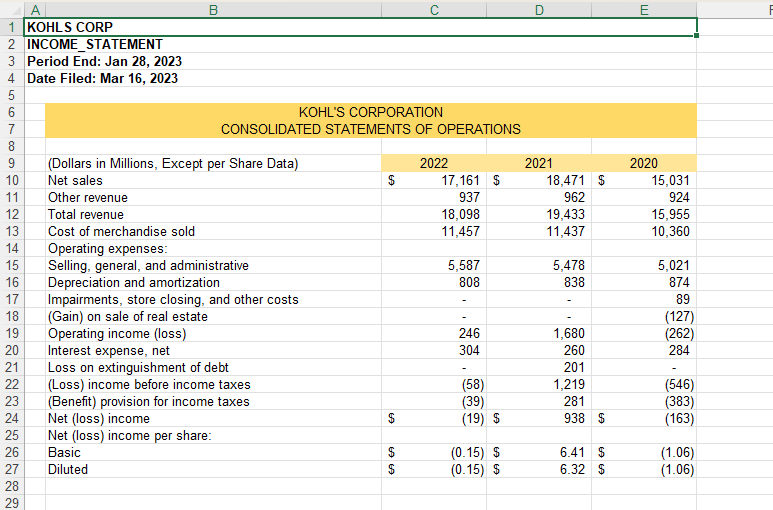Image resolution: width=773 pixels, height=510 pixels.
Task: Click Operating income (loss) label
Action: click(x=117, y=334)
